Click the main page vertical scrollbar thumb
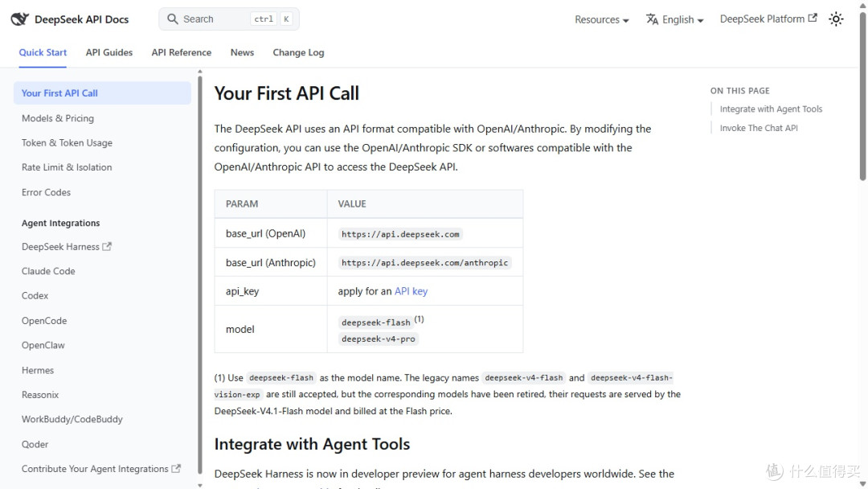This screenshot has width=868, height=489. 862,97
